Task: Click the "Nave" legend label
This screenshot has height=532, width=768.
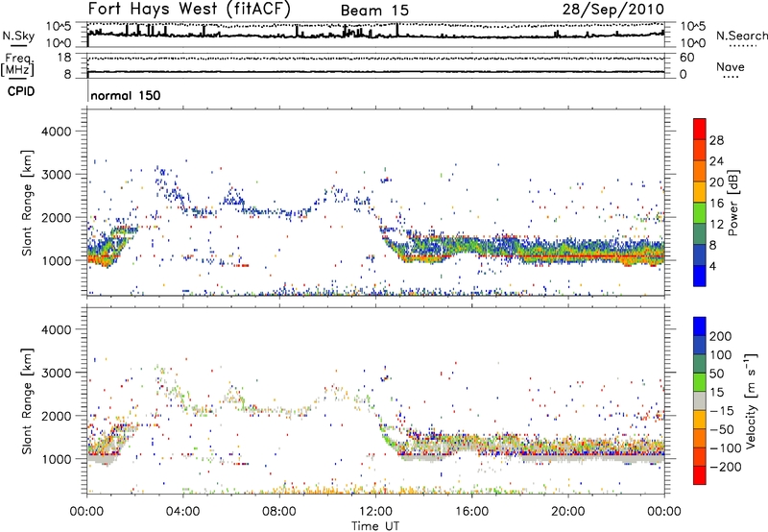Action: pyautogui.click(x=731, y=66)
